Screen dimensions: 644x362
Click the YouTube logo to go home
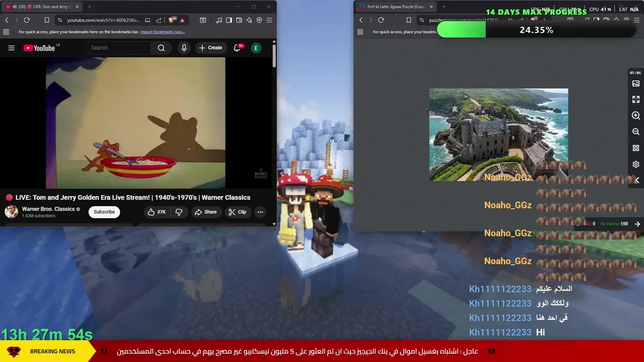pyautogui.click(x=39, y=48)
